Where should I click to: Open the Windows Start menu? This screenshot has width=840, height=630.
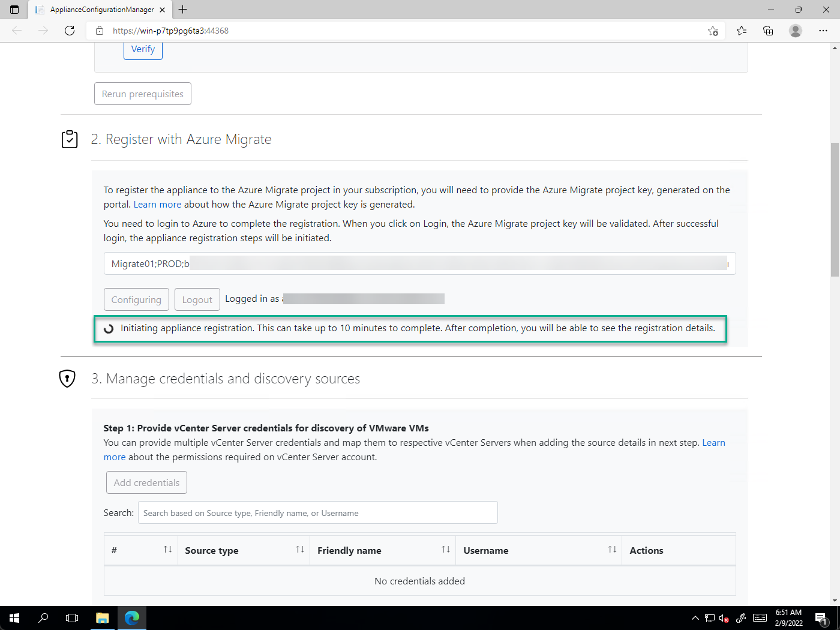(x=14, y=618)
